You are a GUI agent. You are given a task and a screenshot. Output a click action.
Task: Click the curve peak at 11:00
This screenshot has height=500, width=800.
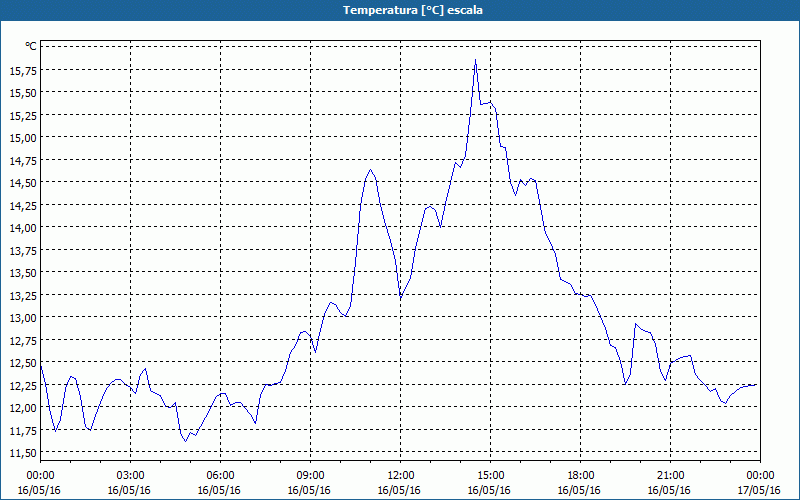click(x=370, y=170)
